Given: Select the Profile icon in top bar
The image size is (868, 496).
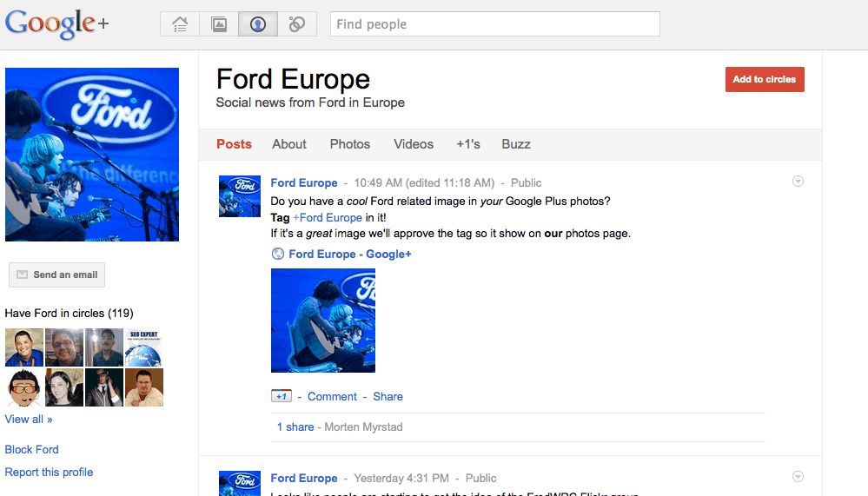Looking at the screenshot, I should tap(258, 24).
